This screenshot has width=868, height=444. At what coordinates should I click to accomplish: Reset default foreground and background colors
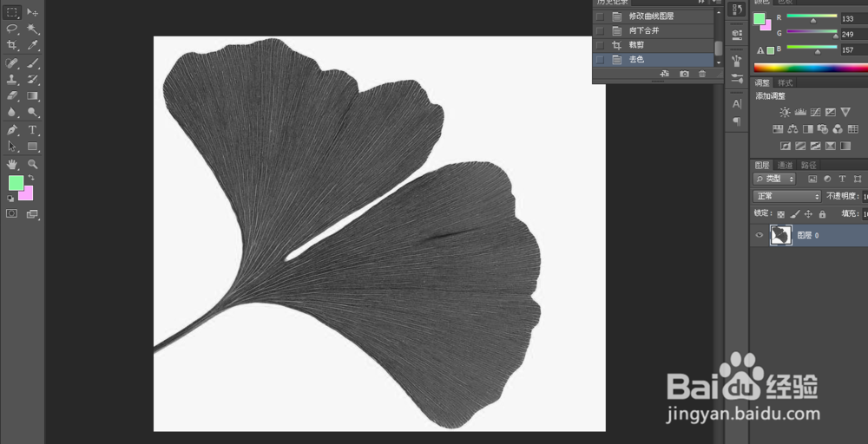click(x=10, y=199)
